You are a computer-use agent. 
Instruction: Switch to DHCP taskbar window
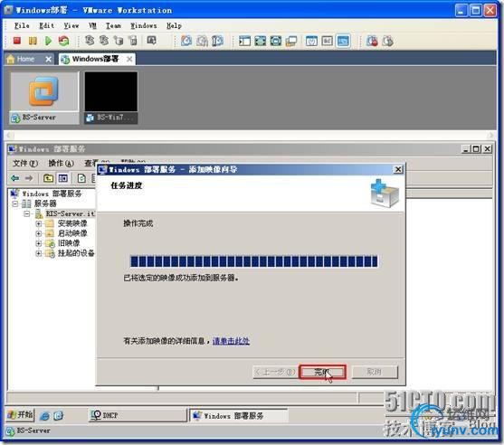[x=138, y=415]
